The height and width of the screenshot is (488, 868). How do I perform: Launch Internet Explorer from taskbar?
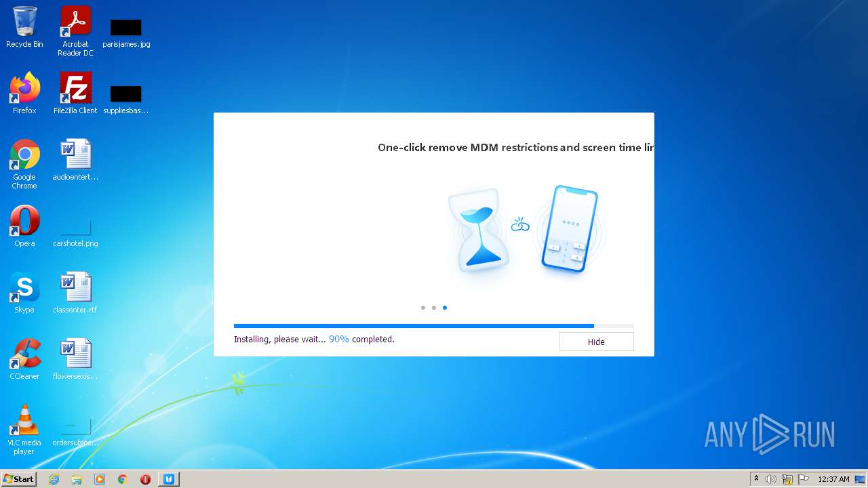54,479
